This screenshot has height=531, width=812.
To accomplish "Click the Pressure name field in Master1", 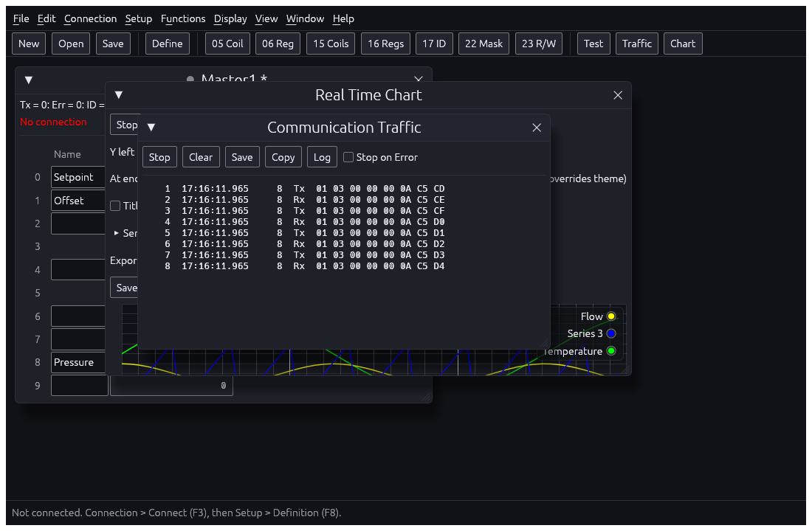I will (x=78, y=362).
